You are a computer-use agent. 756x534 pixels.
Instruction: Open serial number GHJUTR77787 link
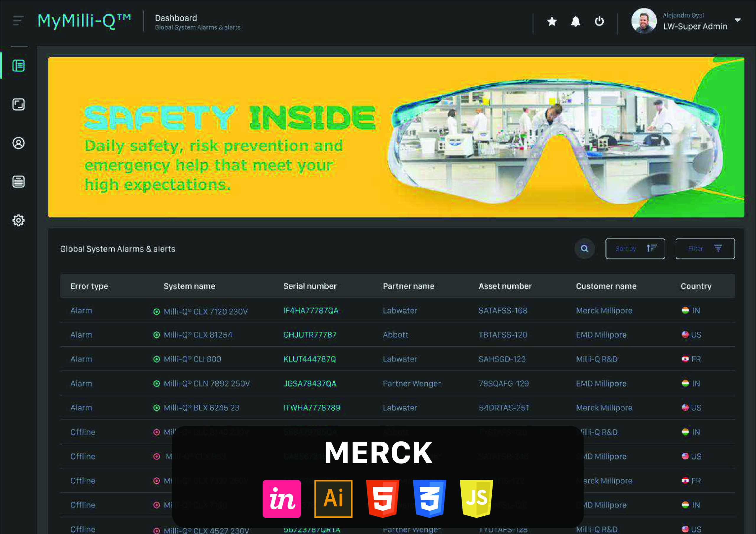310,335
